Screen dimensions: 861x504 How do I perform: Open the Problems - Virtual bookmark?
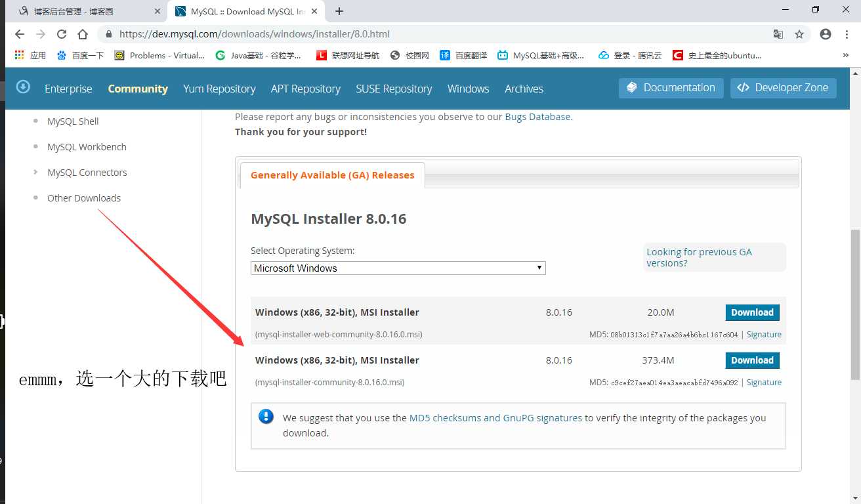tap(159, 56)
